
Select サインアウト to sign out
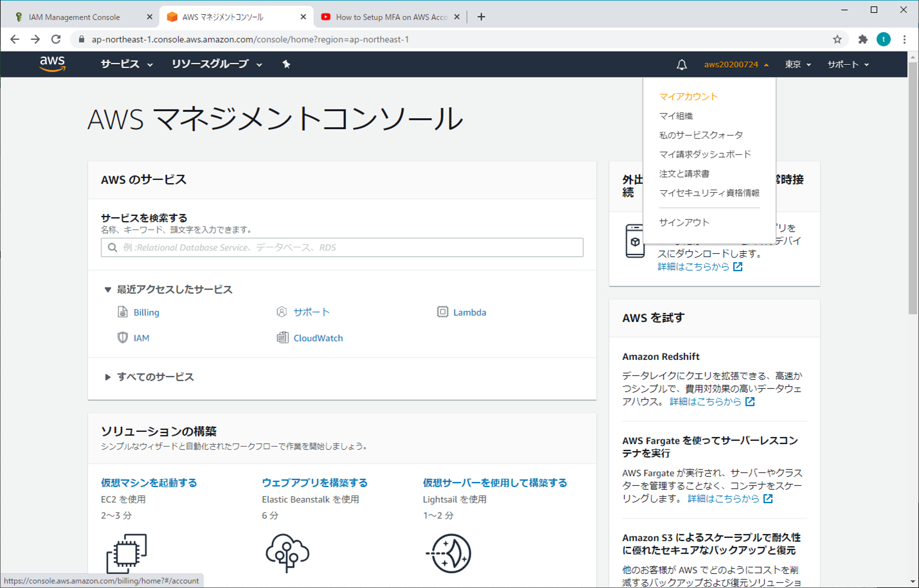pos(684,222)
